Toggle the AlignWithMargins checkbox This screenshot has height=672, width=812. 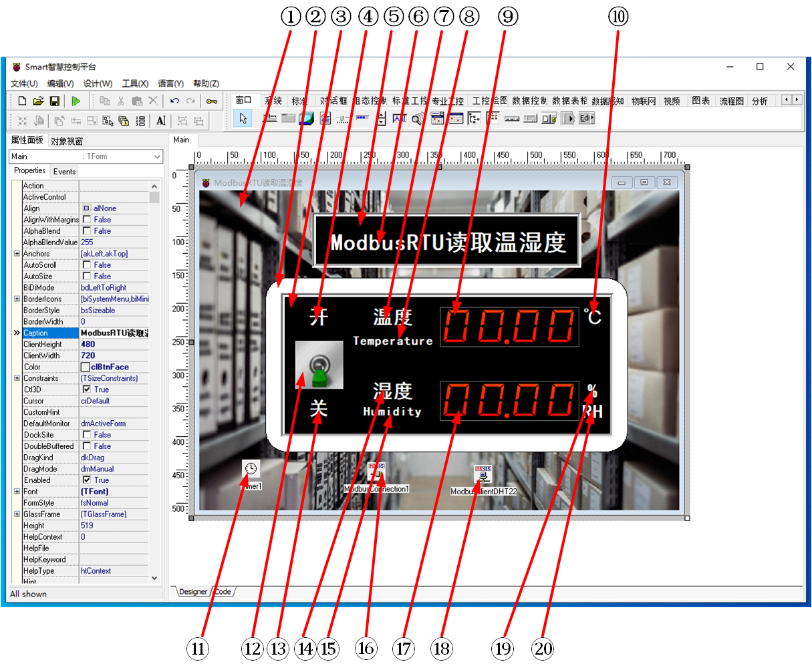click(87, 220)
